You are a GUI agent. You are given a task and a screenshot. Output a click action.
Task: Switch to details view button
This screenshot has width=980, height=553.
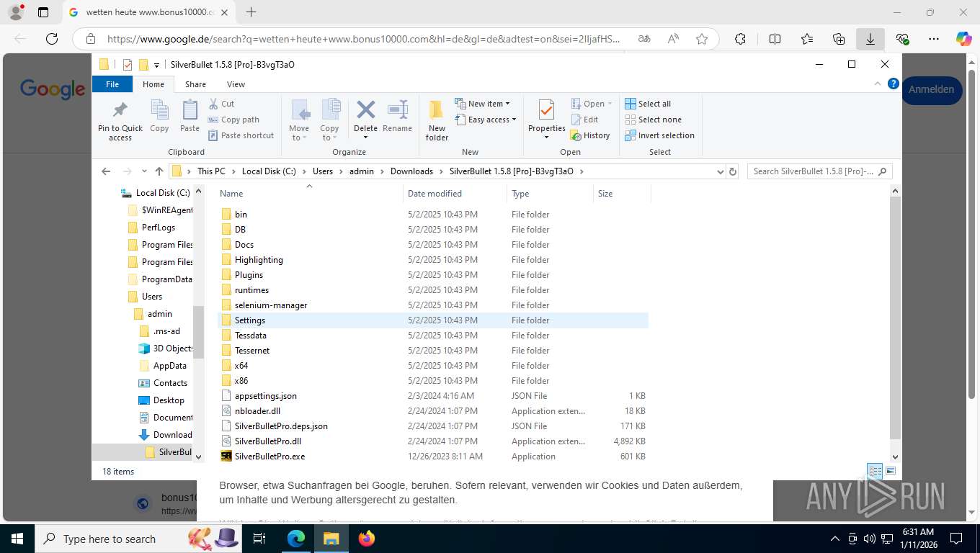(875, 472)
